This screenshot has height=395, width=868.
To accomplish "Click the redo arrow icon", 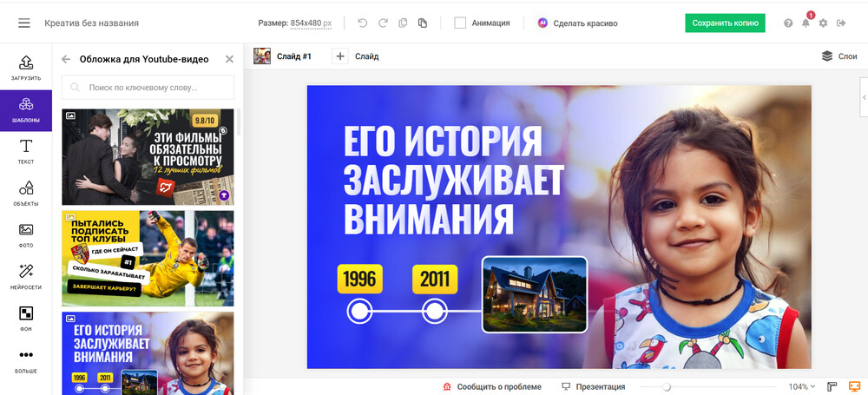I will 383,23.
